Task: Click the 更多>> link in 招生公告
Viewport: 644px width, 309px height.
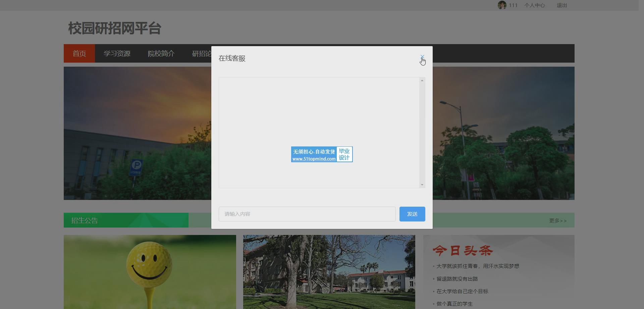Action: 558,221
